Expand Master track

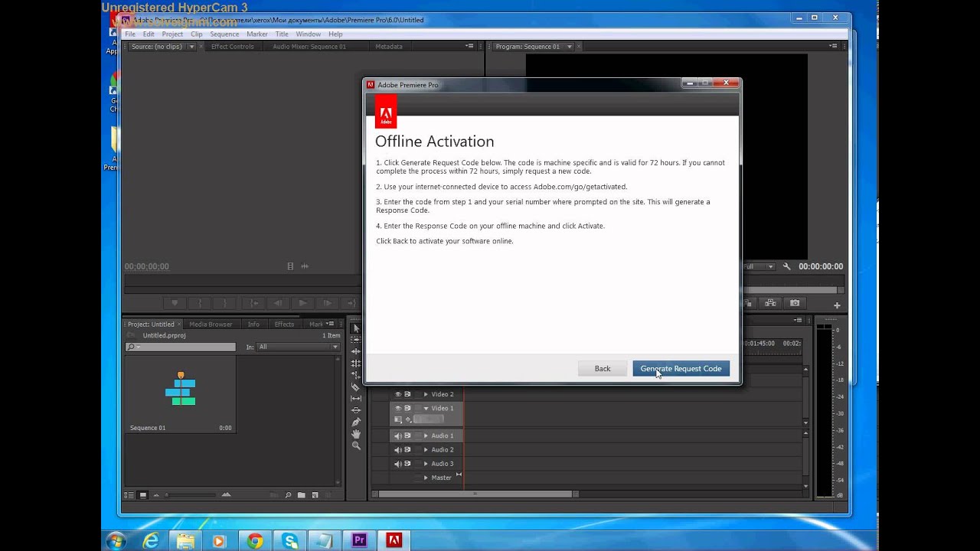click(x=426, y=478)
